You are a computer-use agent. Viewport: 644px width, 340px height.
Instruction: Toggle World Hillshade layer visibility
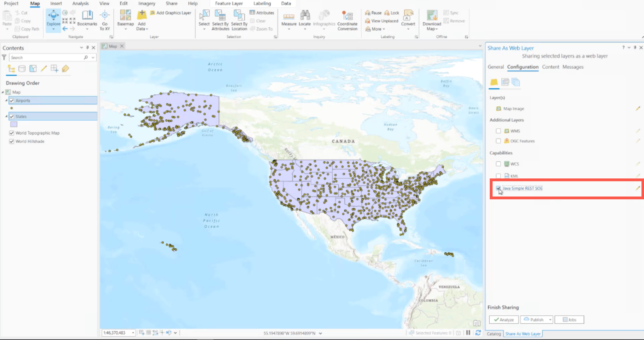pos(11,141)
